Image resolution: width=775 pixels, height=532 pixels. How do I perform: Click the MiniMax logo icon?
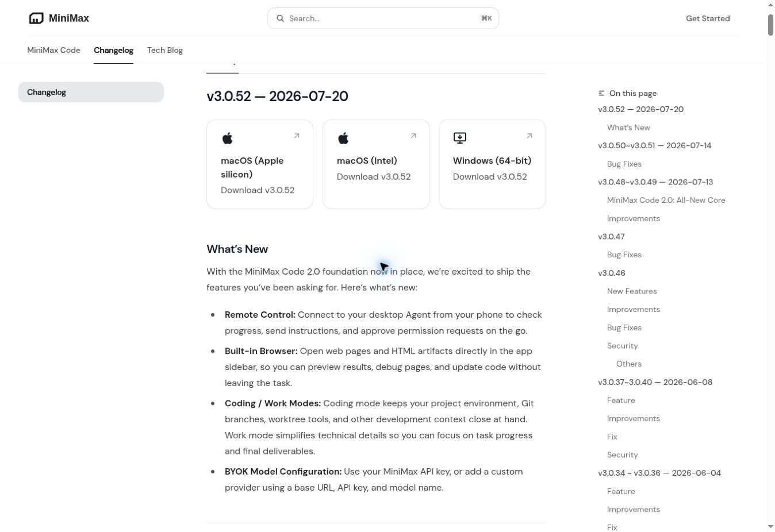click(36, 18)
